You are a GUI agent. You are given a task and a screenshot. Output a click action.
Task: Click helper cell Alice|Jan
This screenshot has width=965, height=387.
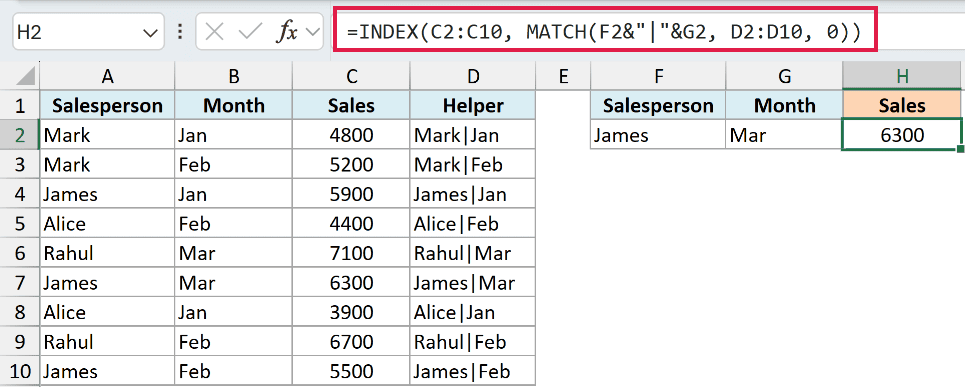tap(473, 312)
